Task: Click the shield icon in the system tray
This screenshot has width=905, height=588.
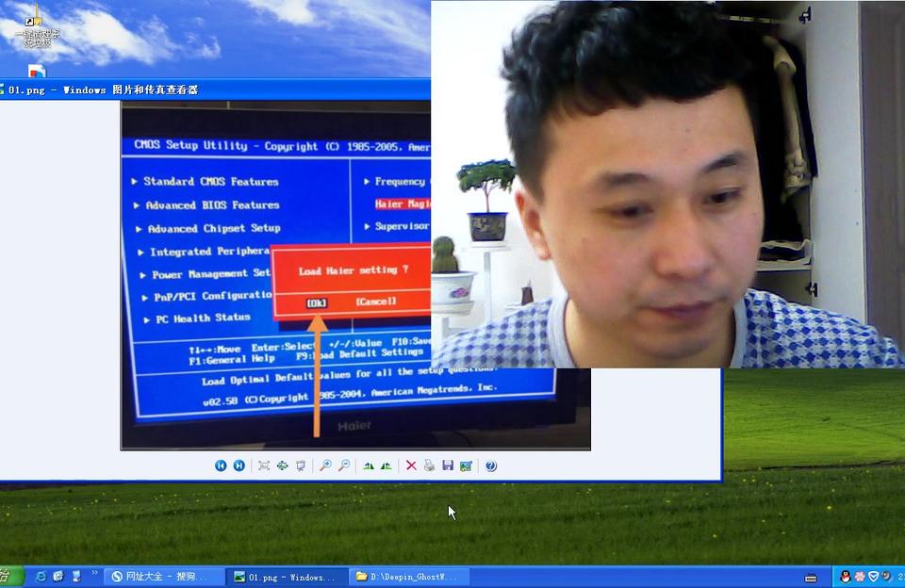Action: (873, 577)
